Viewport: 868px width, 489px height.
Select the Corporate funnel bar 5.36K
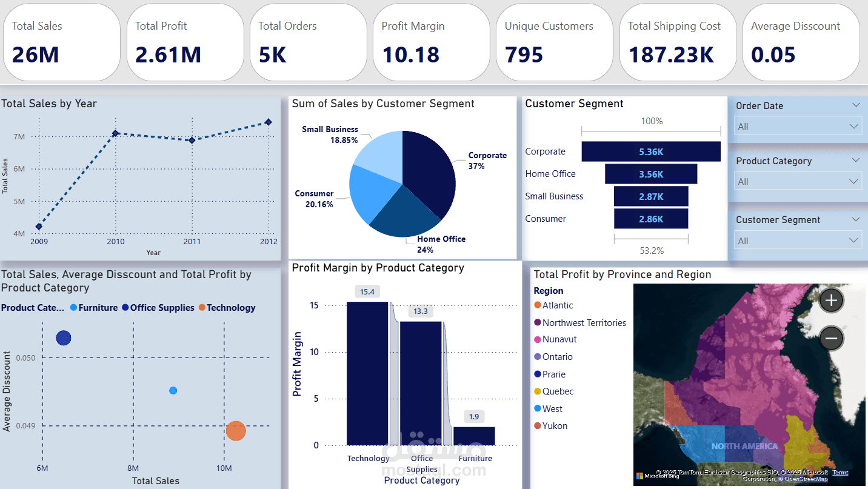pos(651,151)
